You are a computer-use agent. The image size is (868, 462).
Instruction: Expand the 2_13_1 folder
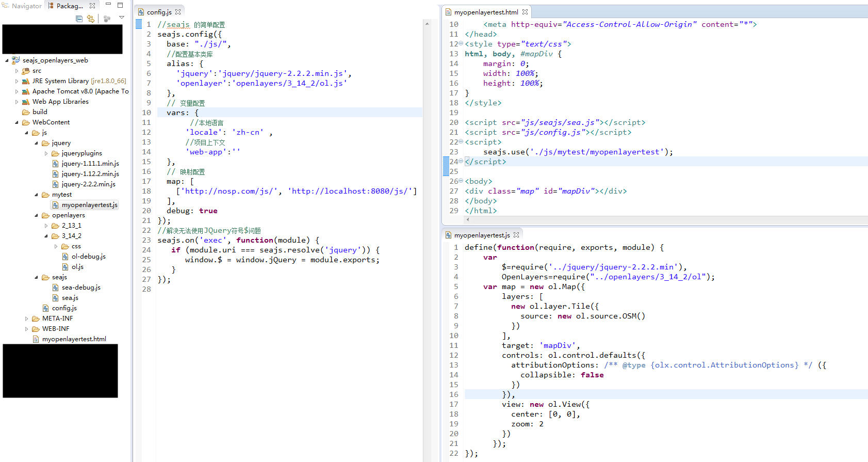pyautogui.click(x=46, y=226)
